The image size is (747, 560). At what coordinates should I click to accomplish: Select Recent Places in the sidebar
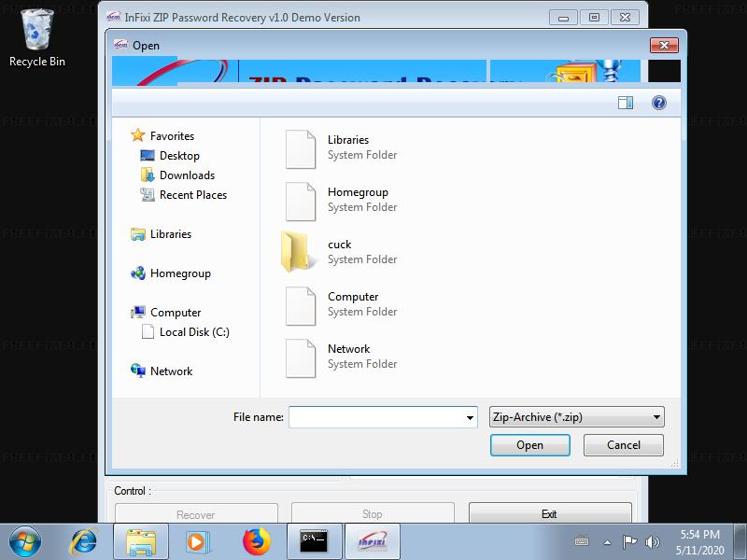point(183,195)
